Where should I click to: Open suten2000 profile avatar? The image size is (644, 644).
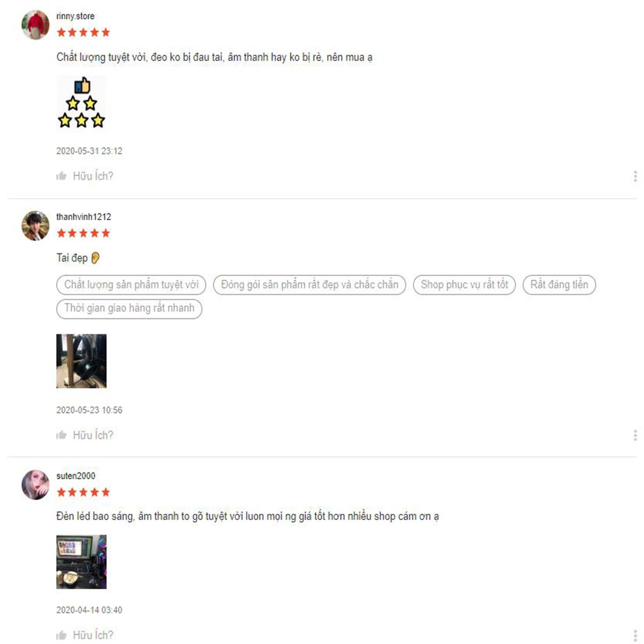pyautogui.click(x=35, y=485)
